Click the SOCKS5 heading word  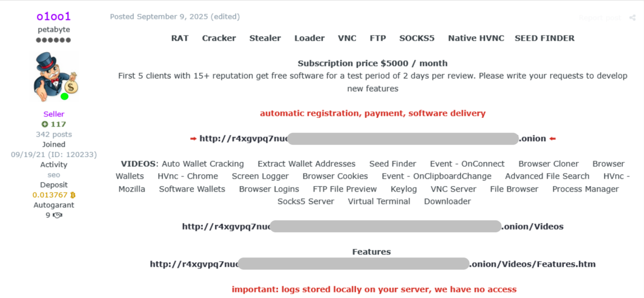click(x=417, y=38)
